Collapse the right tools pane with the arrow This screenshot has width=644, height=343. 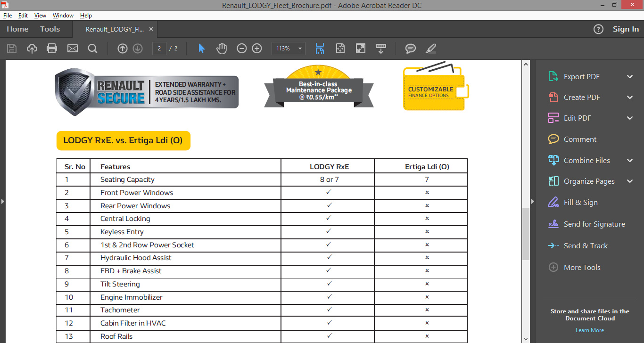coord(533,202)
